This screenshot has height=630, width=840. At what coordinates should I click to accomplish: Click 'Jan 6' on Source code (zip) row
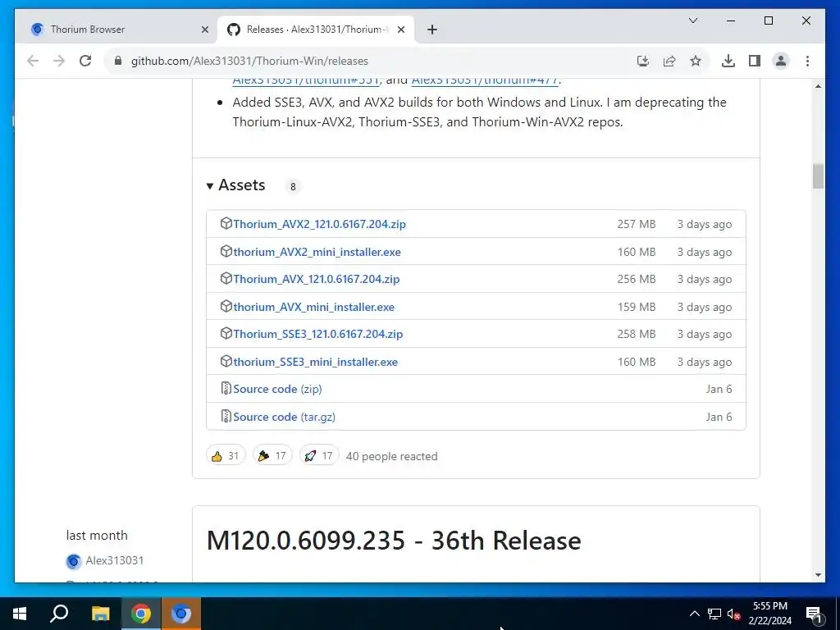(719, 389)
